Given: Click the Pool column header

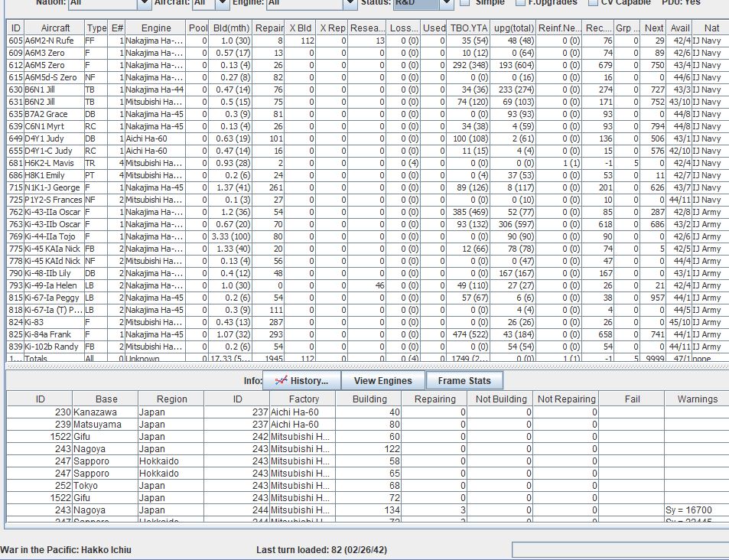Looking at the screenshot, I should (x=197, y=28).
